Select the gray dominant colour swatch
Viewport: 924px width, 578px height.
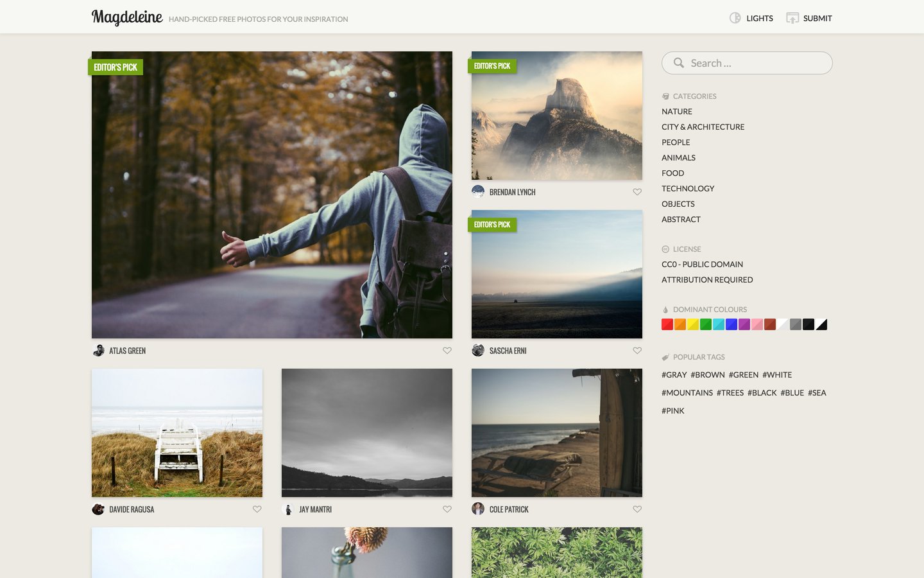796,324
